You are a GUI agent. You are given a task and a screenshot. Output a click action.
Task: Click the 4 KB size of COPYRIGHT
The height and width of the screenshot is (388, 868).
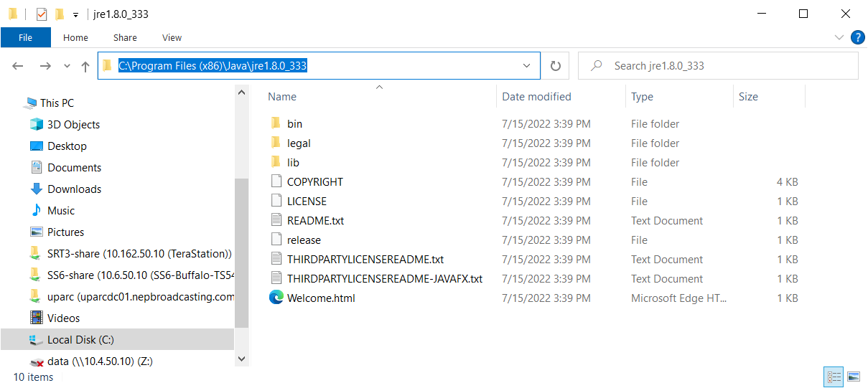pos(787,182)
